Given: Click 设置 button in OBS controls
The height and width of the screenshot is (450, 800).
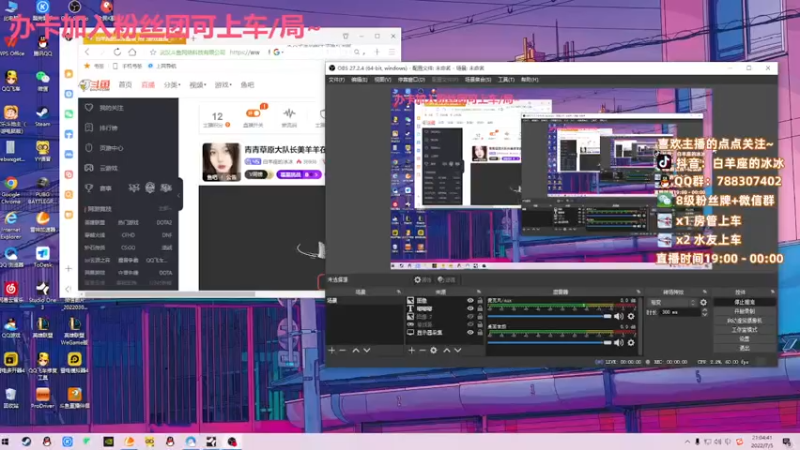Looking at the screenshot, I should tap(744, 339).
